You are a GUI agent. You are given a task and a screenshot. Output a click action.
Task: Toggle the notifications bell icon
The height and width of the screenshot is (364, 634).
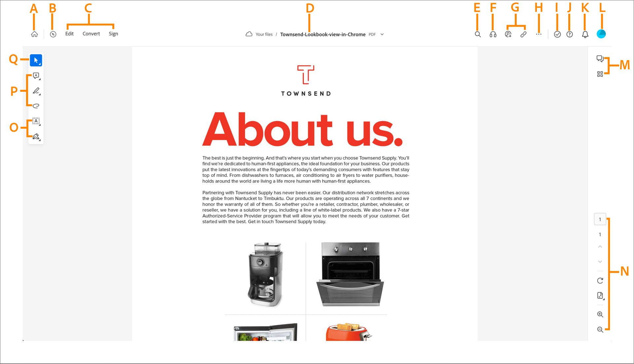point(585,34)
